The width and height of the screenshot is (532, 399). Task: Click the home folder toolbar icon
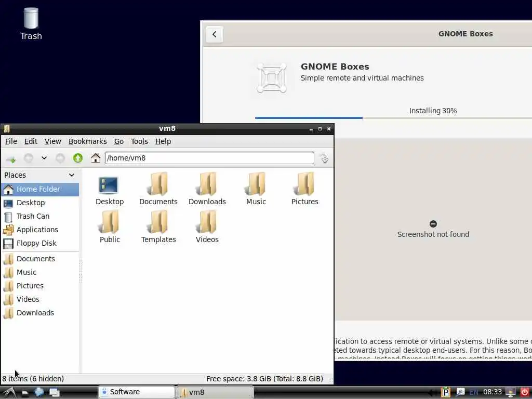tap(96, 158)
